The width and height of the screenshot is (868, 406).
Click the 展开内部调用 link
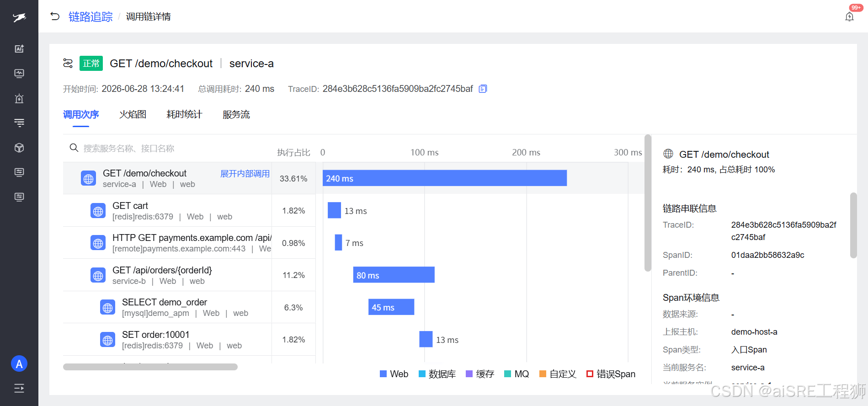(x=245, y=174)
